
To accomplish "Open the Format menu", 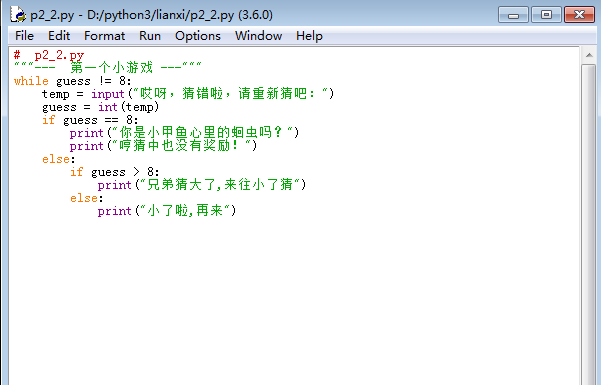I will click(x=104, y=36).
